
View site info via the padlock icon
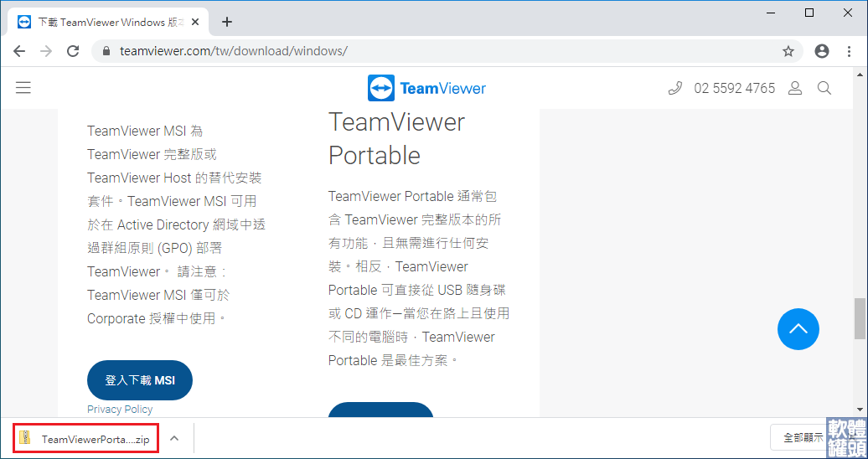tap(107, 51)
